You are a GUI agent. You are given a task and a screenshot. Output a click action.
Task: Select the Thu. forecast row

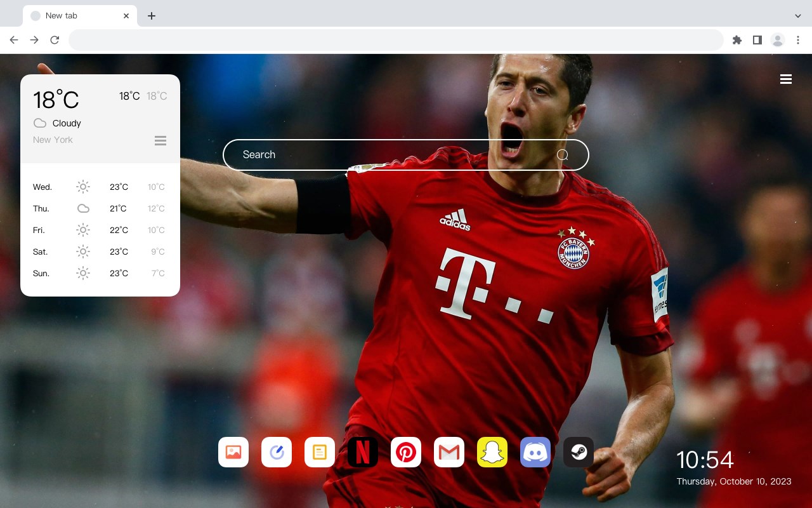100,208
